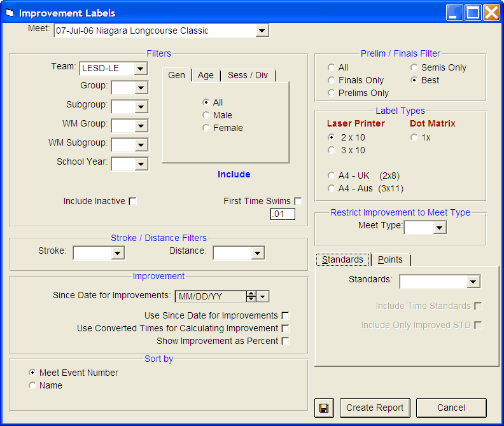
Task: Choose Finals Only in Prelim filter
Action: click(331, 80)
